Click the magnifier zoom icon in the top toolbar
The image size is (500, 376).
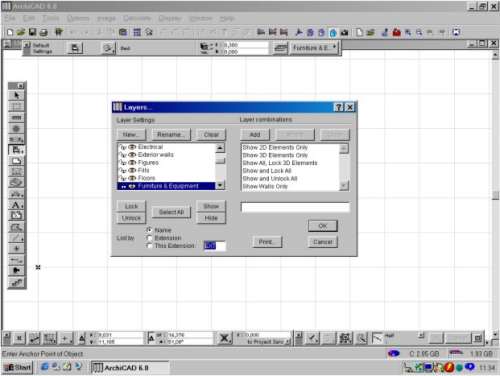[419, 32]
